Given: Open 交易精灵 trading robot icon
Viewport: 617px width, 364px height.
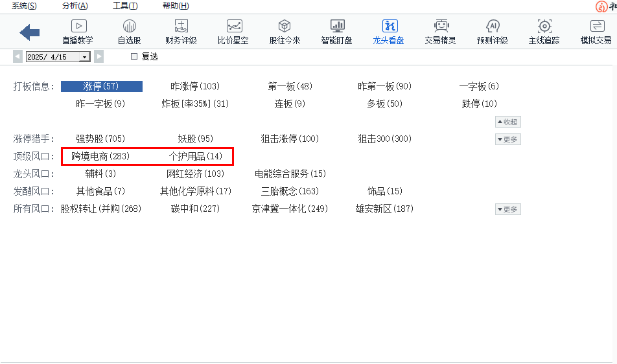Looking at the screenshot, I should pos(441,27).
